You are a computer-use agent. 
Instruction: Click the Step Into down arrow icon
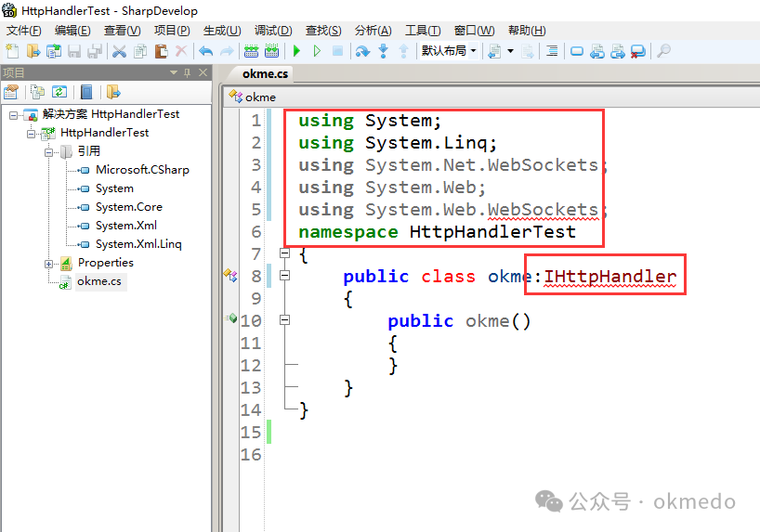[x=383, y=51]
